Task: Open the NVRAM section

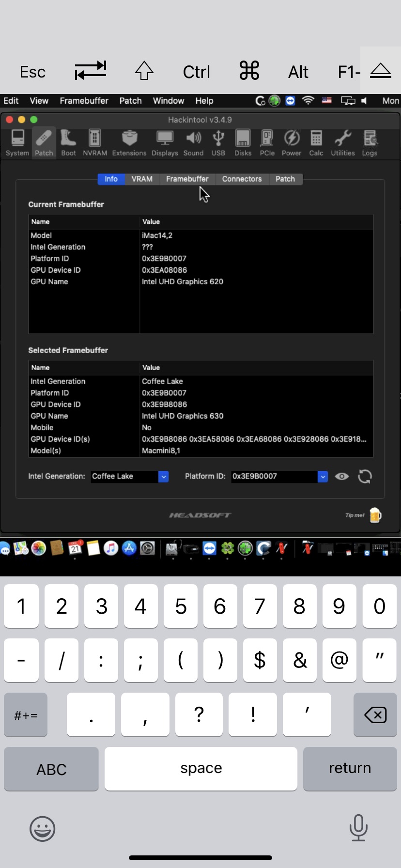Action: pos(95,143)
